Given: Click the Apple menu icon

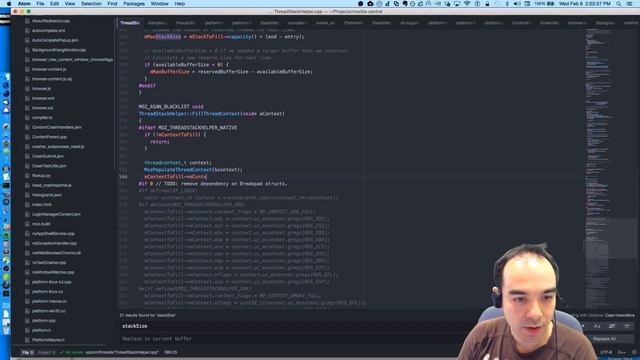Looking at the screenshot, I should [9, 4].
